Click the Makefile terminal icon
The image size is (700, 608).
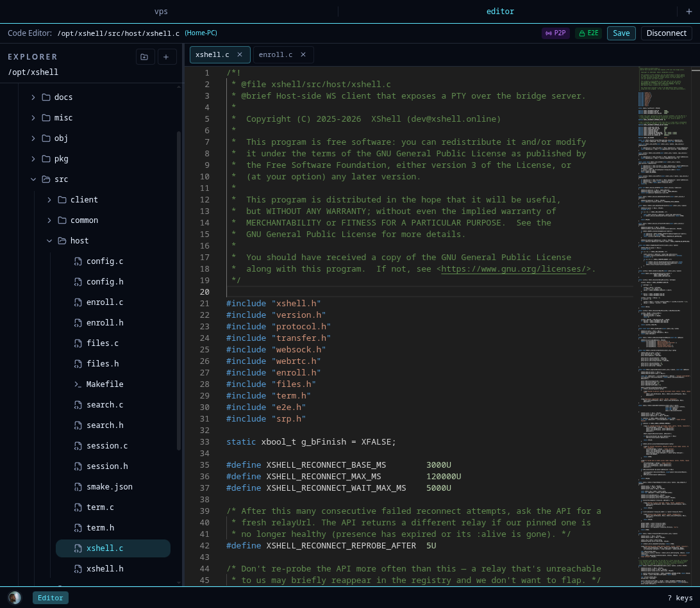click(78, 384)
